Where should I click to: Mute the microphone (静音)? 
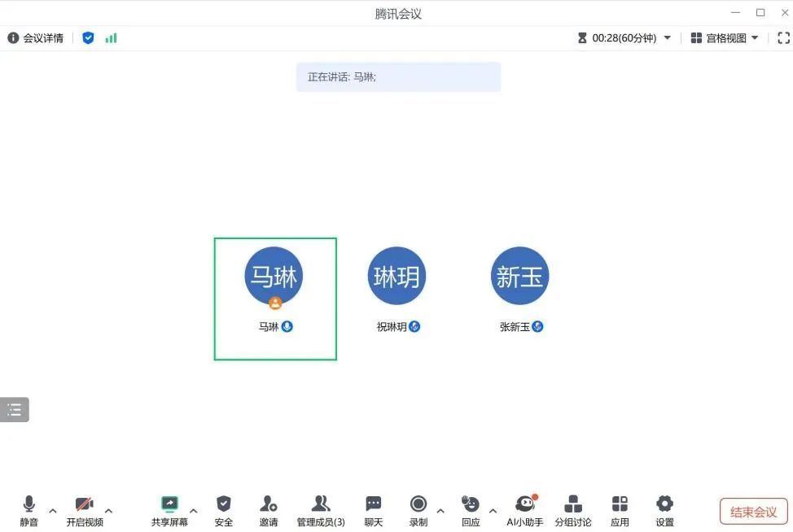pyautogui.click(x=29, y=510)
